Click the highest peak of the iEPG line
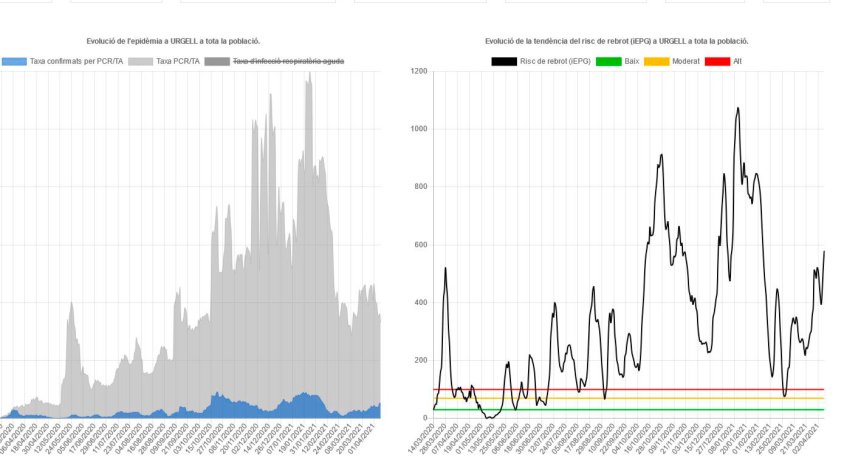The height and width of the screenshot is (475, 844). coord(738,108)
